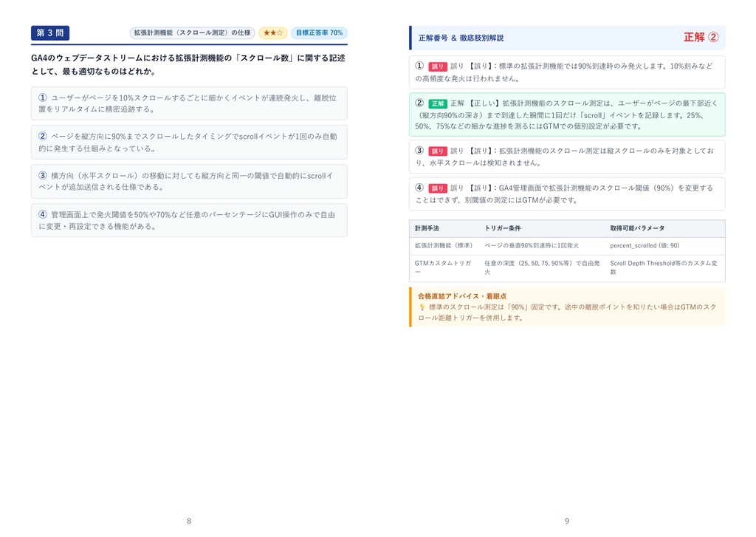The width and height of the screenshot is (756, 537).
Task: Select answer option ④ about GUI threshold changes
Action: (189, 220)
